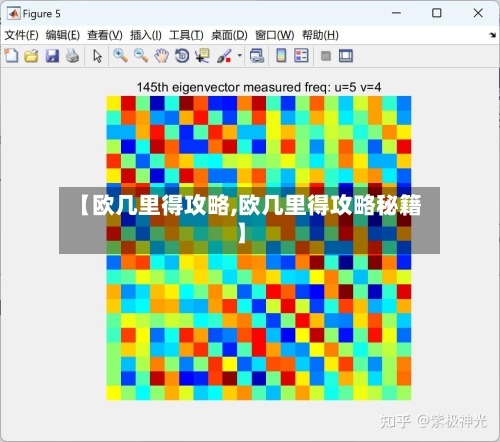Open the brush color dropdown arrow
Screen dimensions: 500x442
[x=239, y=55]
